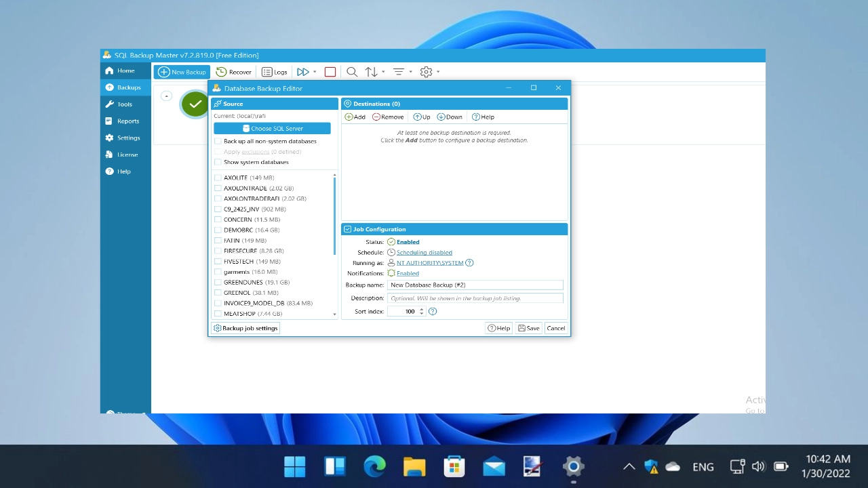
Task: Click Remove in the Destinations toolbar
Action: (388, 117)
